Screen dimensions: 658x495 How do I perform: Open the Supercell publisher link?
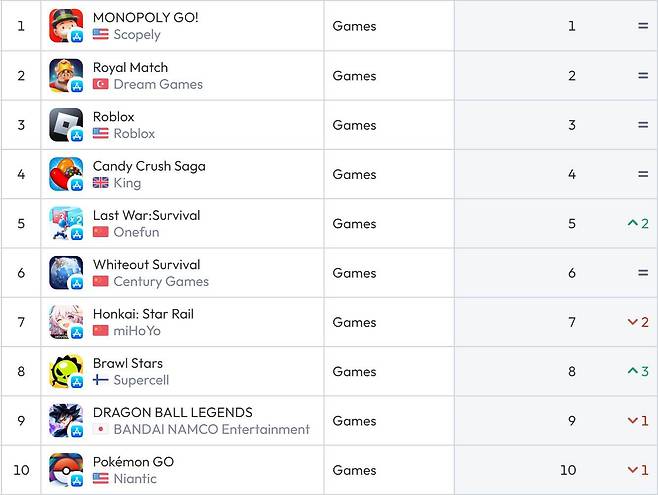point(141,380)
